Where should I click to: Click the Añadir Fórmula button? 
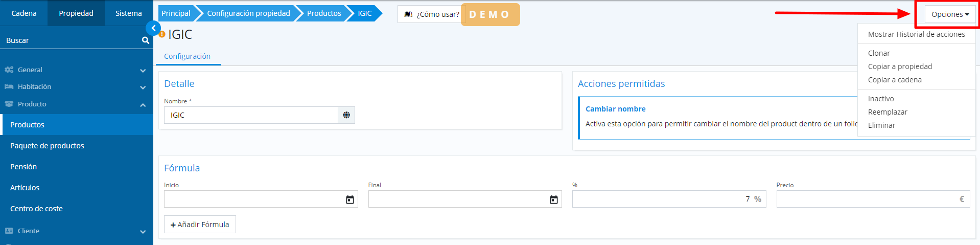(x=200, y=225)
